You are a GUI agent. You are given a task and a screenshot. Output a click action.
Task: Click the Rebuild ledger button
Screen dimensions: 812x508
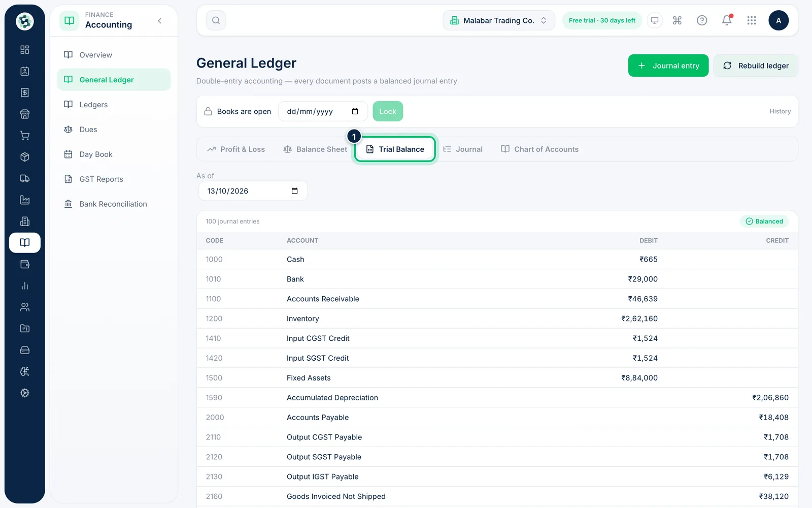click(756, 66)
